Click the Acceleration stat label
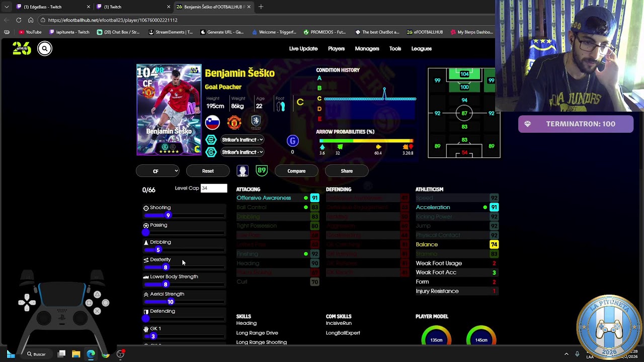The image size is (644, 362). click(x=433, y=207)
